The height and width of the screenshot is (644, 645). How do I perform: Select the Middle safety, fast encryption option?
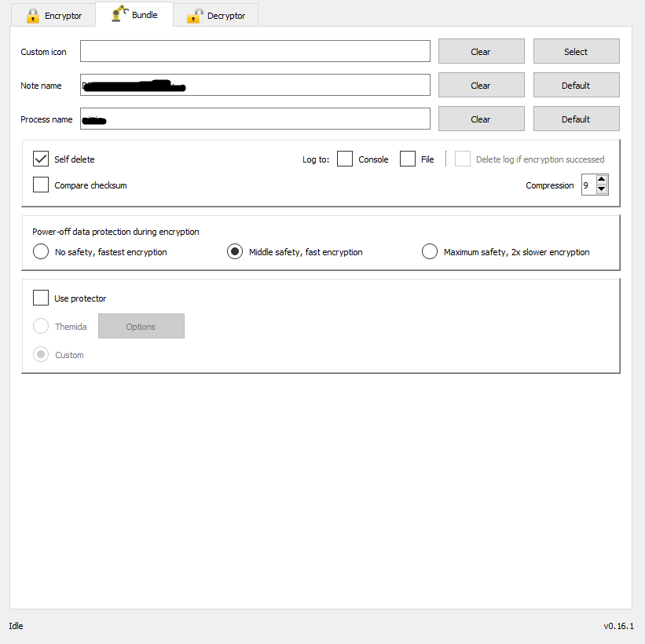pos(235,252)
